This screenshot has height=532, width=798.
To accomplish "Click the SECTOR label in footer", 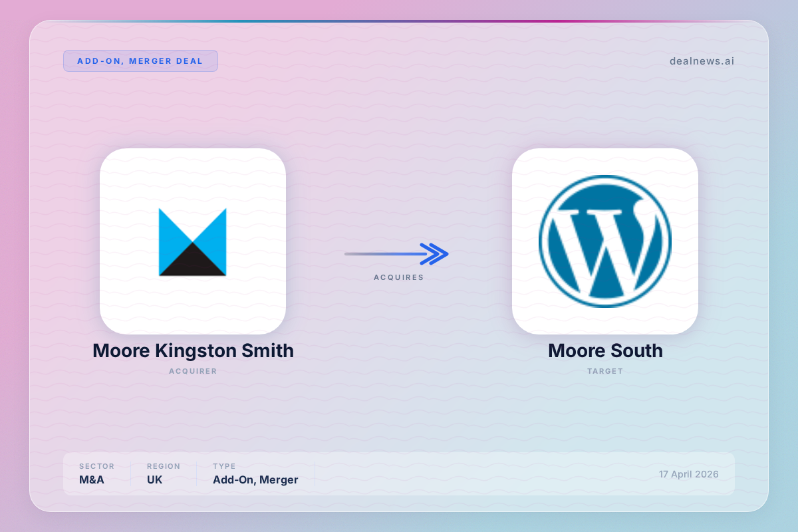I will 96,466.
